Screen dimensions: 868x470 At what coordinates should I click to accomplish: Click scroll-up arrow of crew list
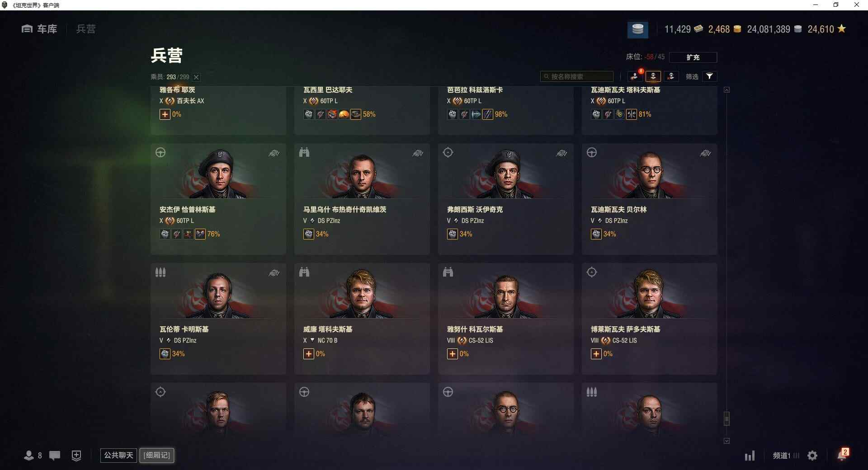pyautogui.click(x=726, y=90)
